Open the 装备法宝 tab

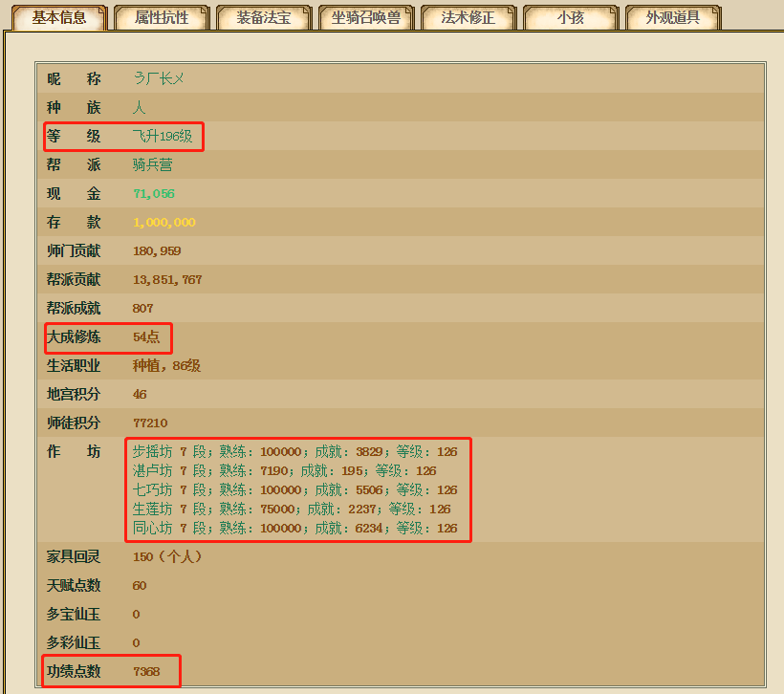click(x=264, y=17)
